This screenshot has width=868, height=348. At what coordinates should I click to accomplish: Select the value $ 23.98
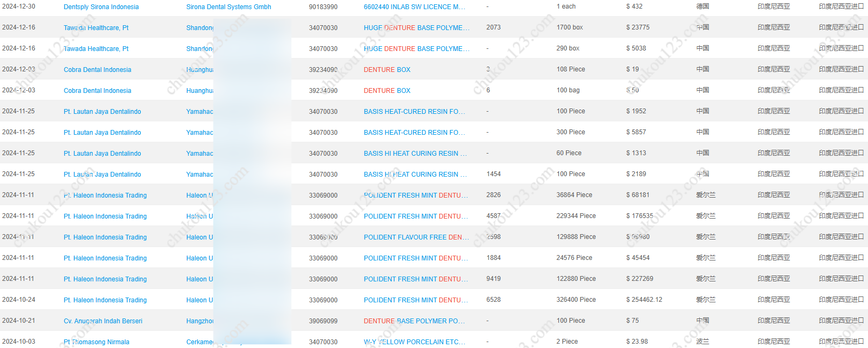(637, 342)
